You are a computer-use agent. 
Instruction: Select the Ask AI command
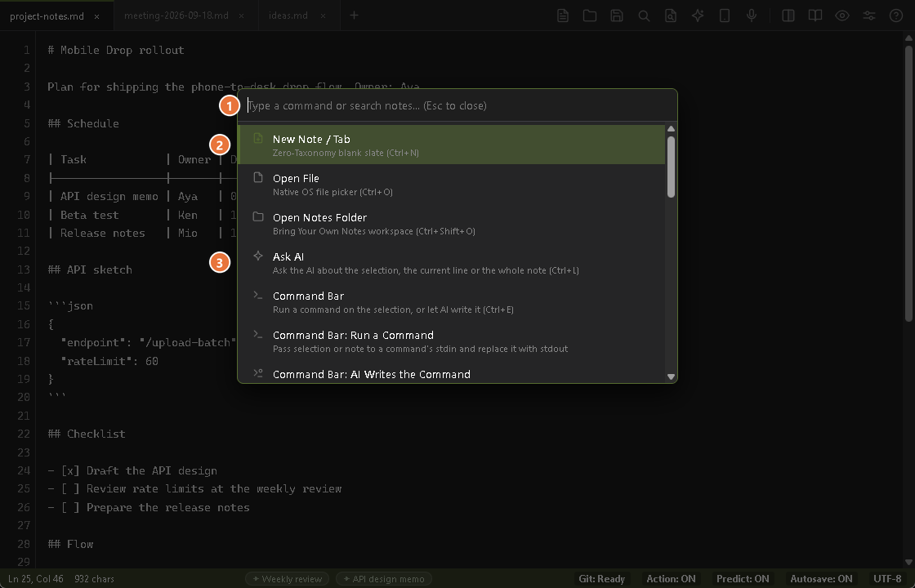tap(451, 262)
